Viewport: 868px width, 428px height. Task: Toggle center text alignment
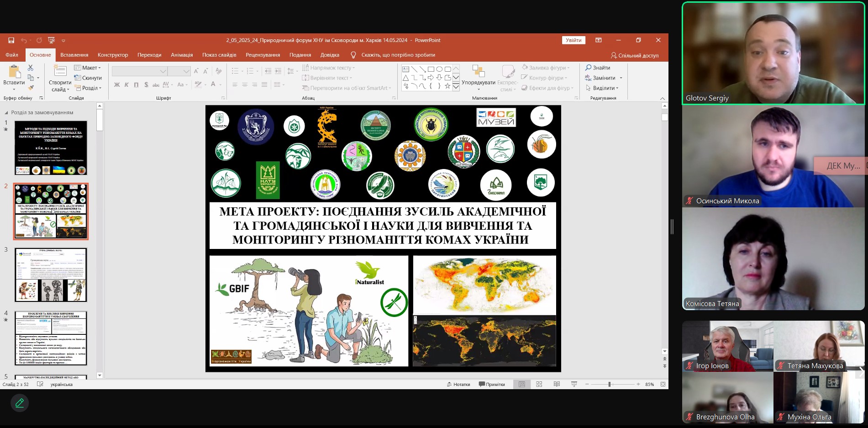[x=245, y=85]
